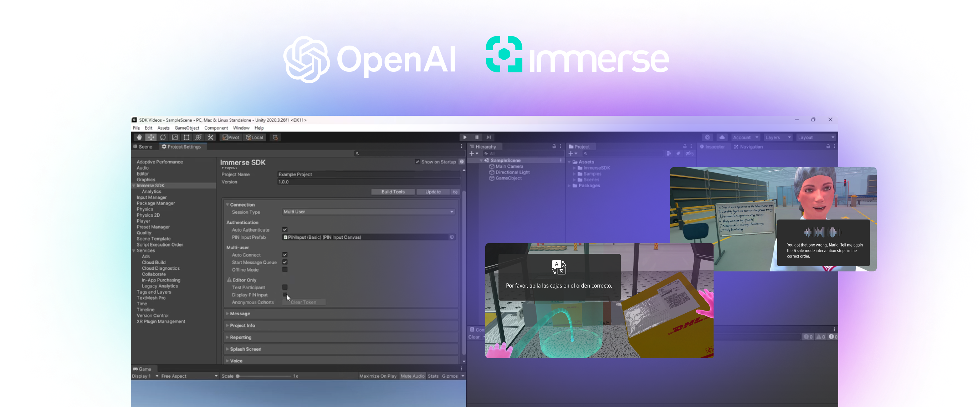980x407 pixels.
Task: Switch to the Navigation tab
Action: 748,146
